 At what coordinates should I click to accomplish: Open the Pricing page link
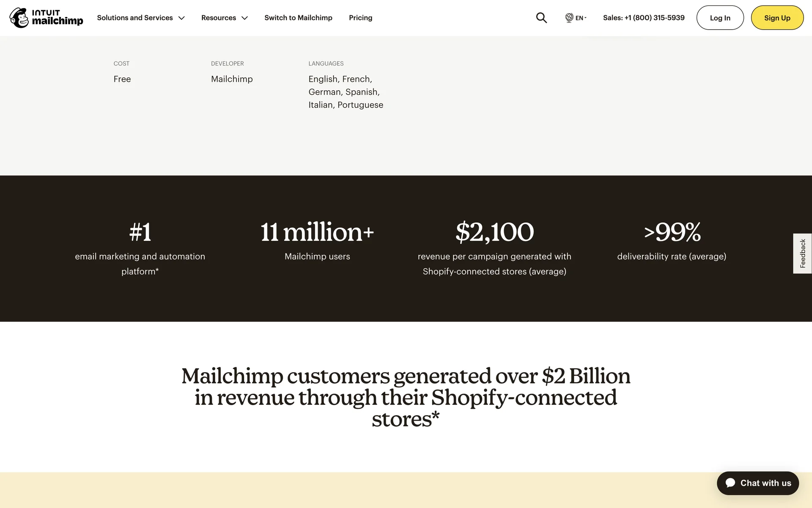(x=360, y=18)
